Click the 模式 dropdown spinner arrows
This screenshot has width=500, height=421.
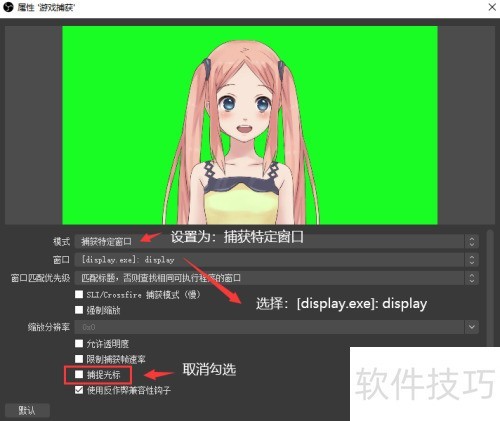click(472, 241)
